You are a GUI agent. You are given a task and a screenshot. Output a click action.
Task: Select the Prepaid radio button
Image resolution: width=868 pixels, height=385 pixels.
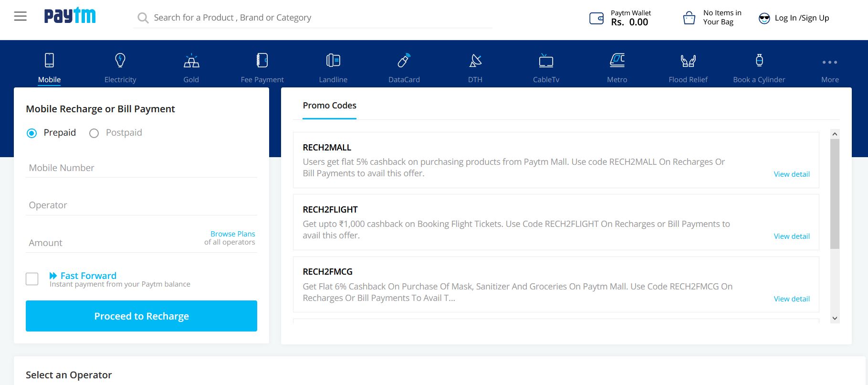coord(31,133)
